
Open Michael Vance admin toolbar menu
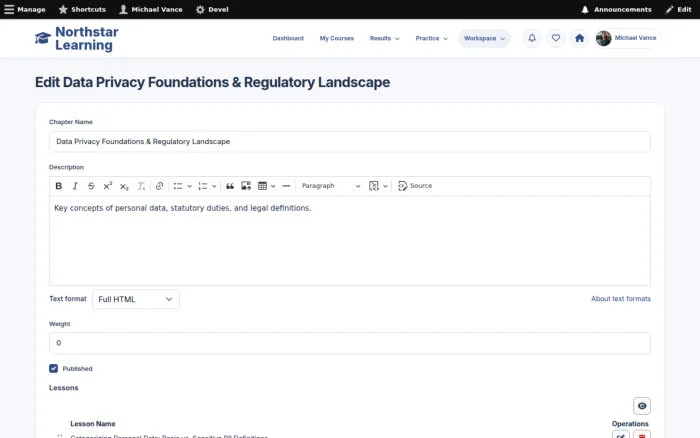tap(151, 9)
